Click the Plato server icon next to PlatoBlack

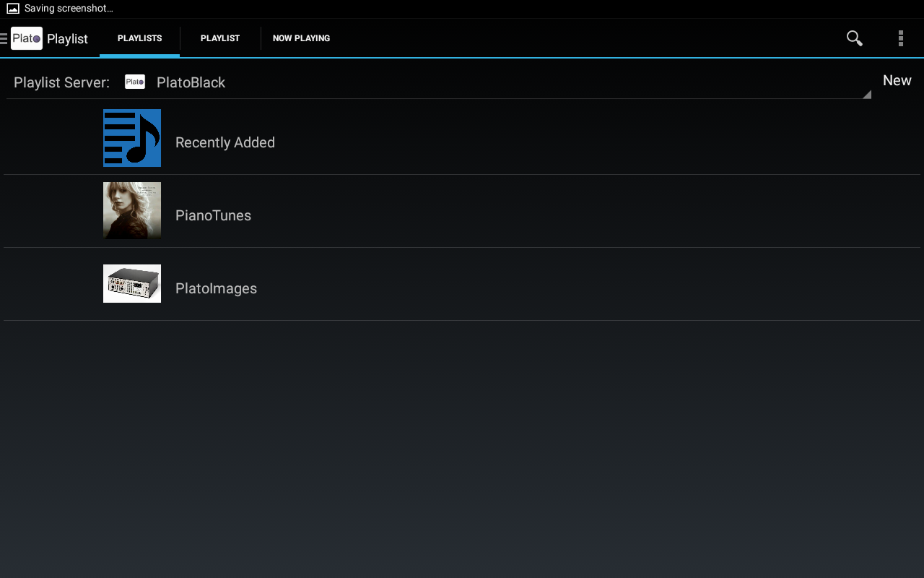pos(134,82)
